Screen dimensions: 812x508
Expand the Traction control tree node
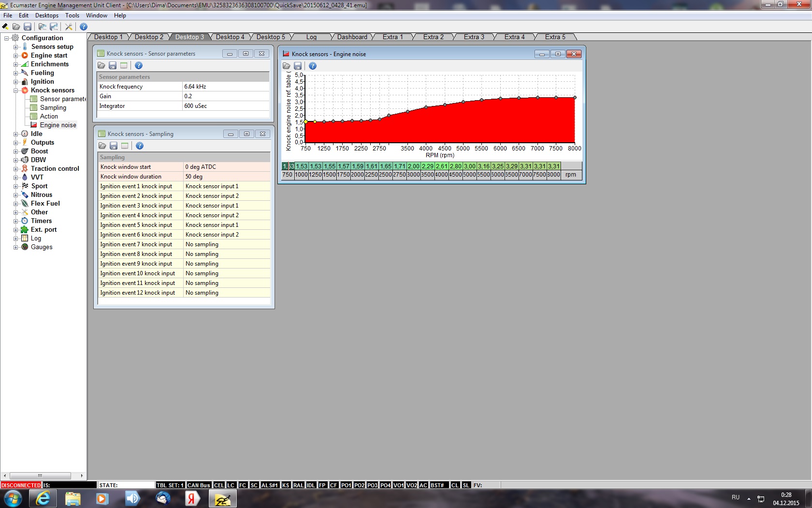15,169
